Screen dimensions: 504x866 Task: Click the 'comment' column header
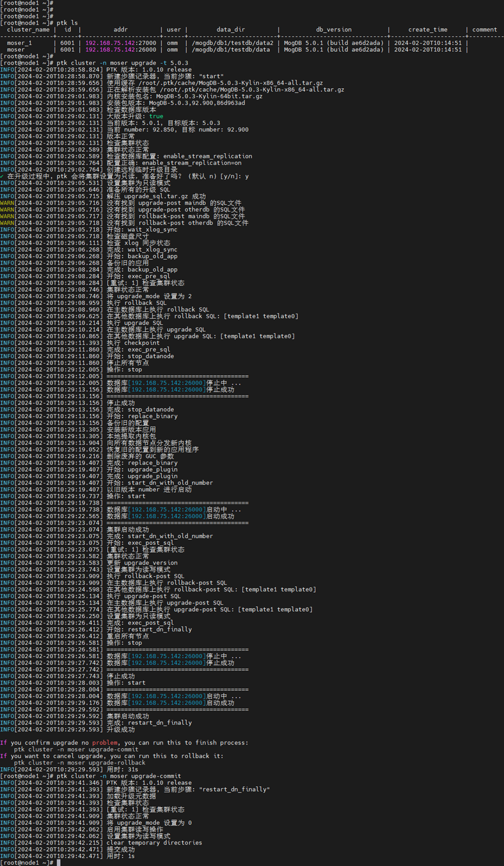(484, 30)
